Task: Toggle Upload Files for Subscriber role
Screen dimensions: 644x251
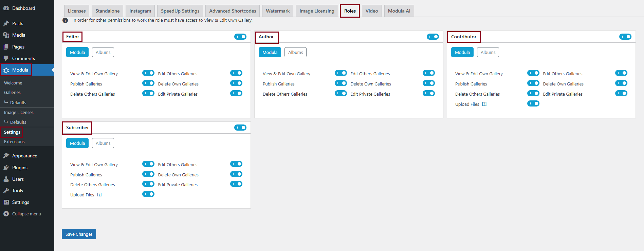Action: [x=148, y=194]
